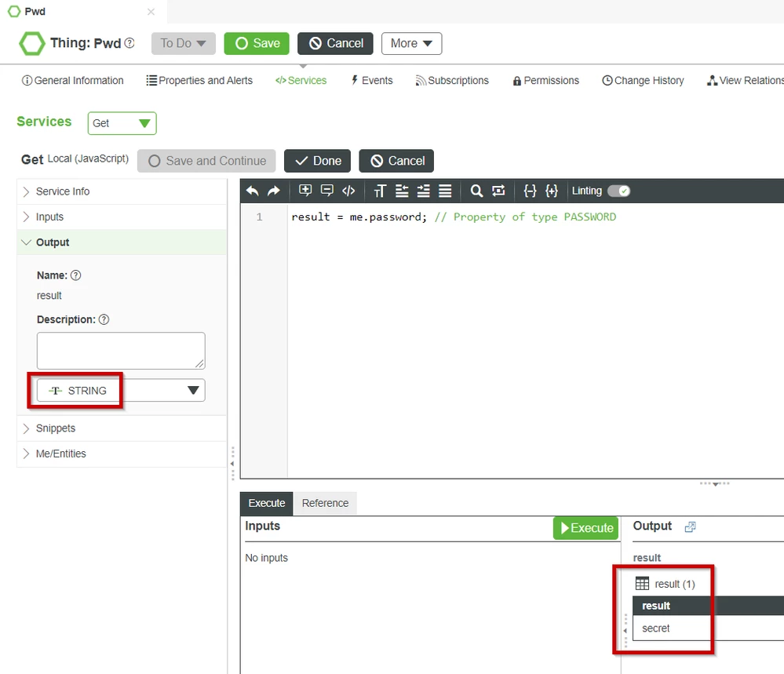
Task: Click the remove comment icon
Action: [x=327, y=191]
